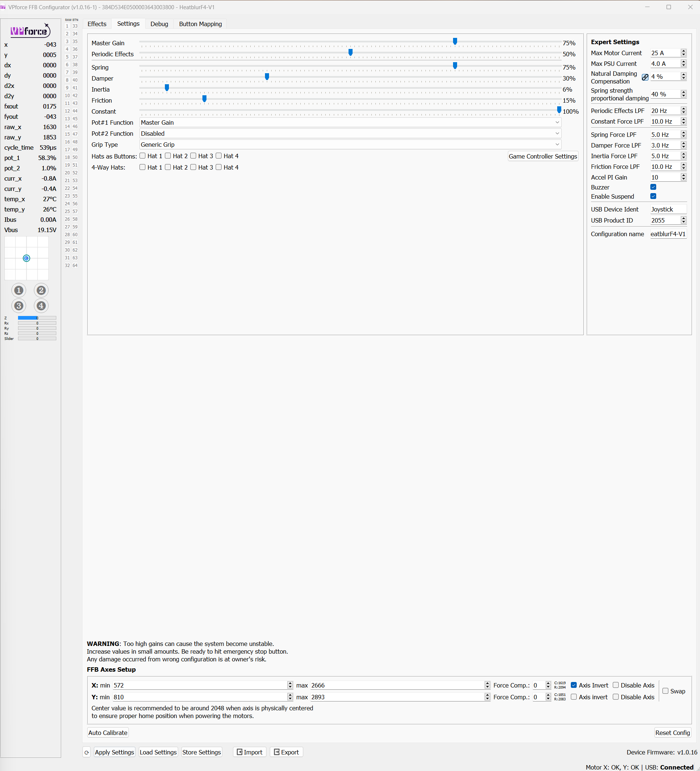Click Max Motor Current stepper arrows

coord(683,53)
